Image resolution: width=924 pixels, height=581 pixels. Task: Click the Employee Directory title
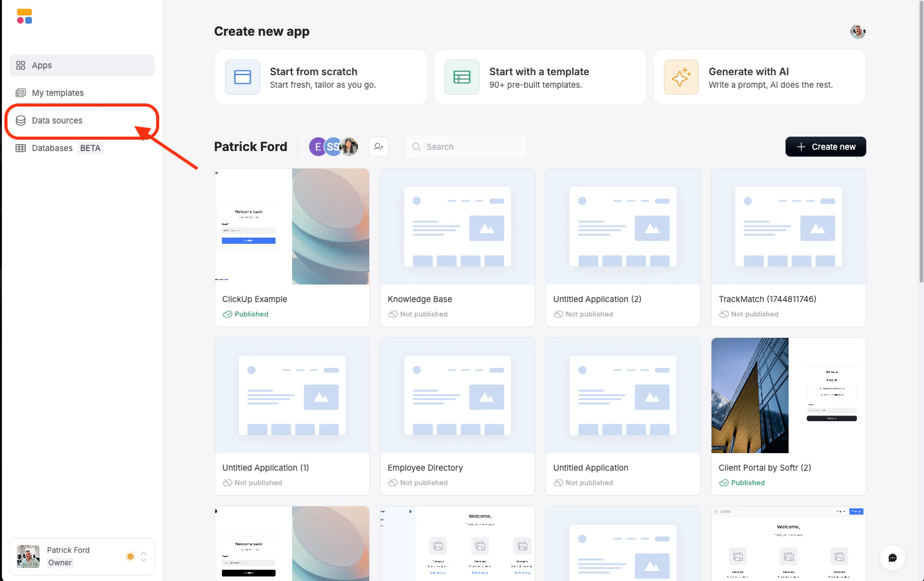(425, 468)
